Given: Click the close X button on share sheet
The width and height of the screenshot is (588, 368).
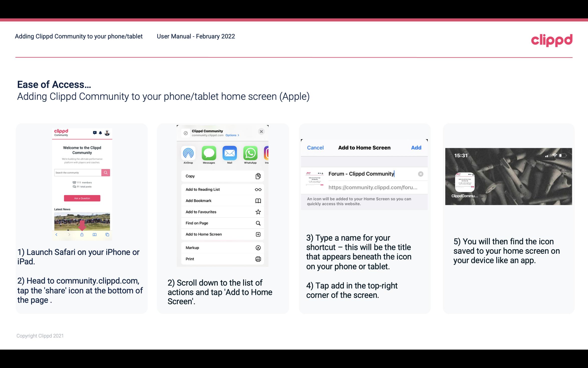Looking at the screenshot, I should point(261,131).
